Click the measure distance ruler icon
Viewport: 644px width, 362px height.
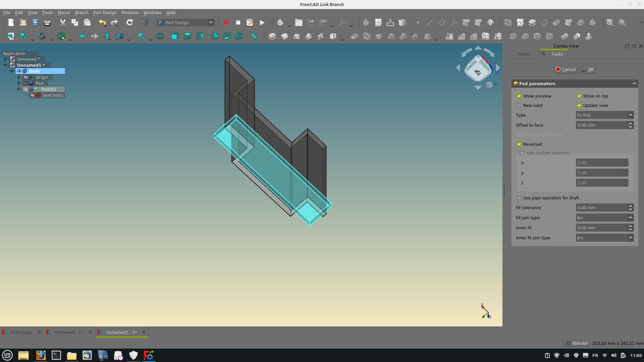tap(254, 36)
